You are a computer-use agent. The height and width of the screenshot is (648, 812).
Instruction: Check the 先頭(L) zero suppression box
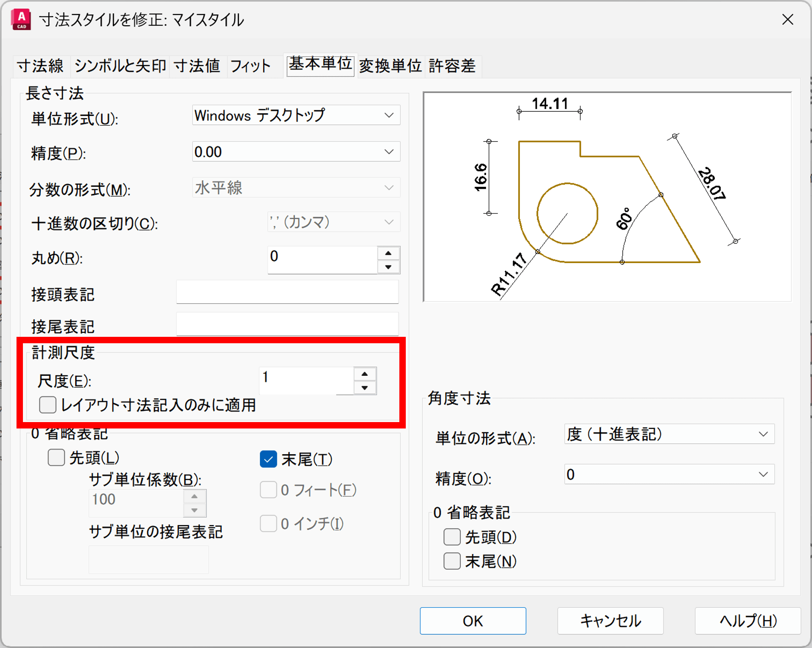56,457
